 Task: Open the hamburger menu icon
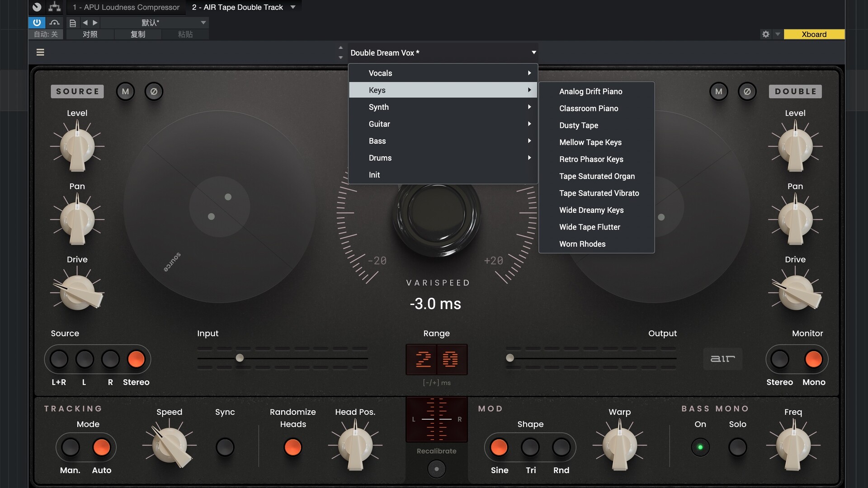40,52
